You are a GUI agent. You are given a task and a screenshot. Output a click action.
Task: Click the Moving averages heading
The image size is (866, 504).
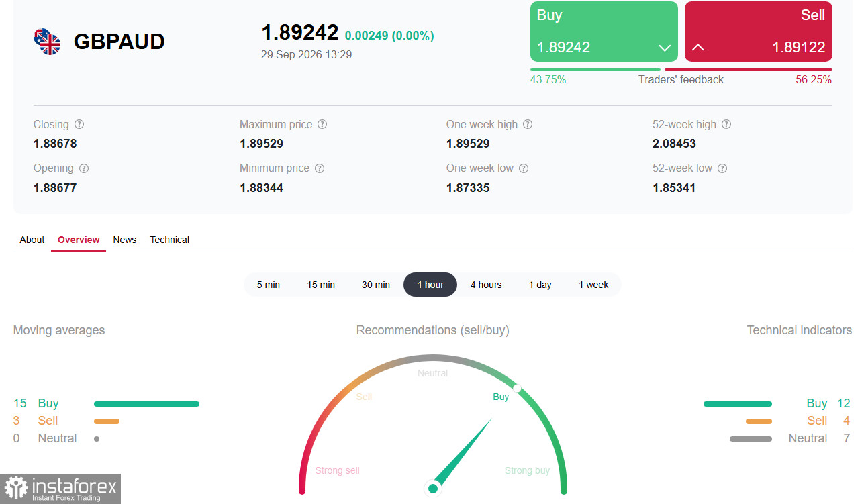point(59,330)
